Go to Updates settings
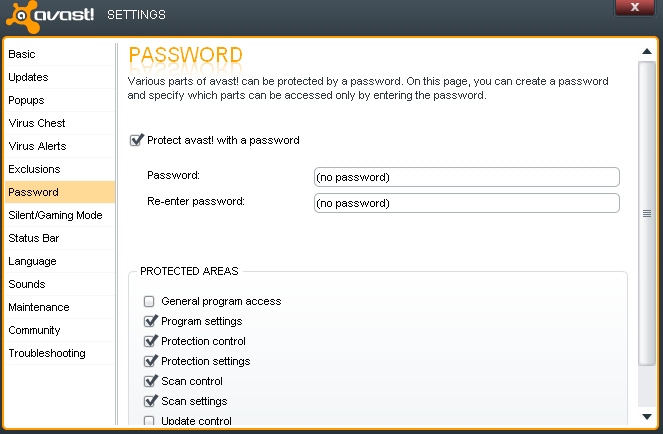663x434 pixels. click(x=60, y=77)
